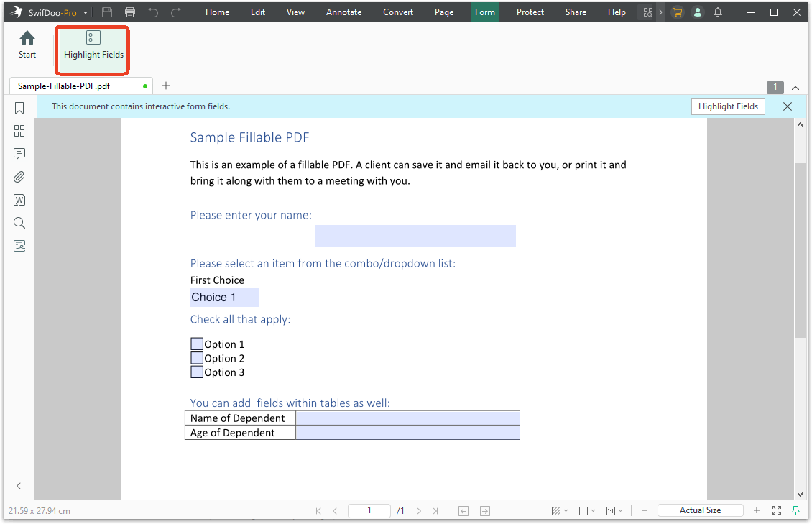Open the Word sidebar panel icon
This screenshot has height=524, width=812.
click(19, 200)
